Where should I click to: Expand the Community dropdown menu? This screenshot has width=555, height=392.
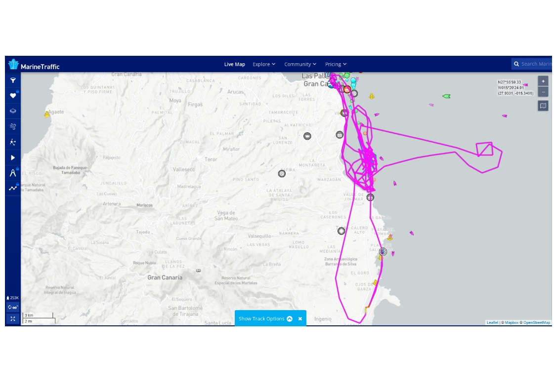point(300,64)
